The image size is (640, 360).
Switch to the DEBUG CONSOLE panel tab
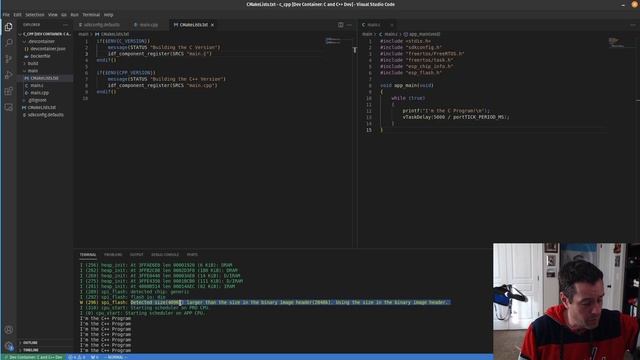click(165, 255)
